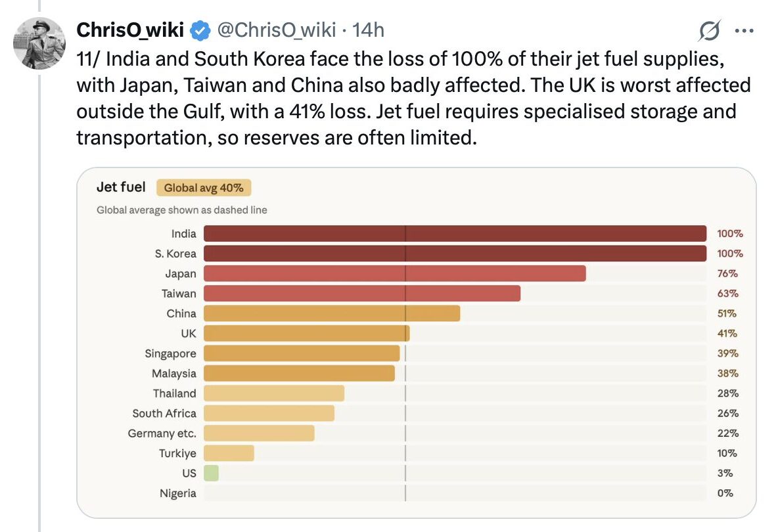Click Thailand's light yellow bar

point(273,393)
